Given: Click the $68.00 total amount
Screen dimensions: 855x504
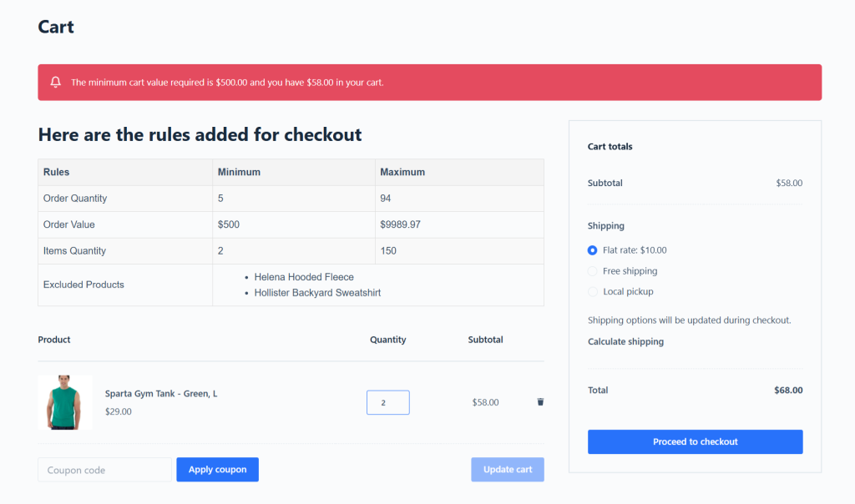Looking at the screenshot, I should pos(788,391).
